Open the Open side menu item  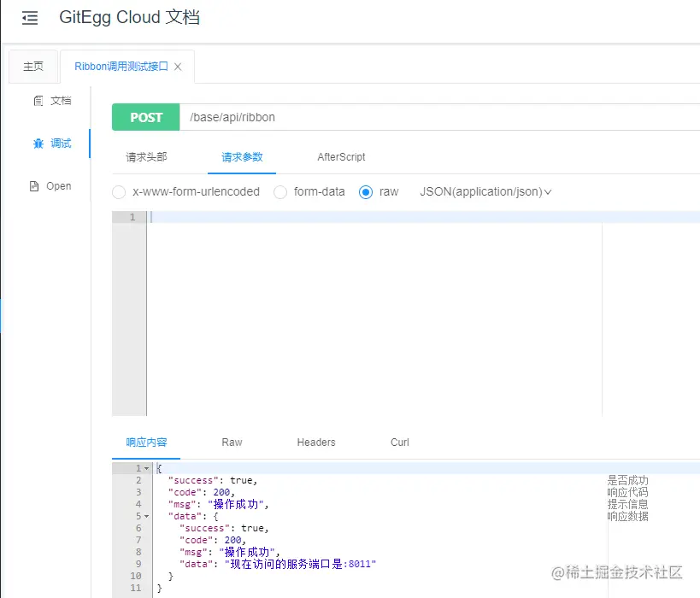[50, 186]
